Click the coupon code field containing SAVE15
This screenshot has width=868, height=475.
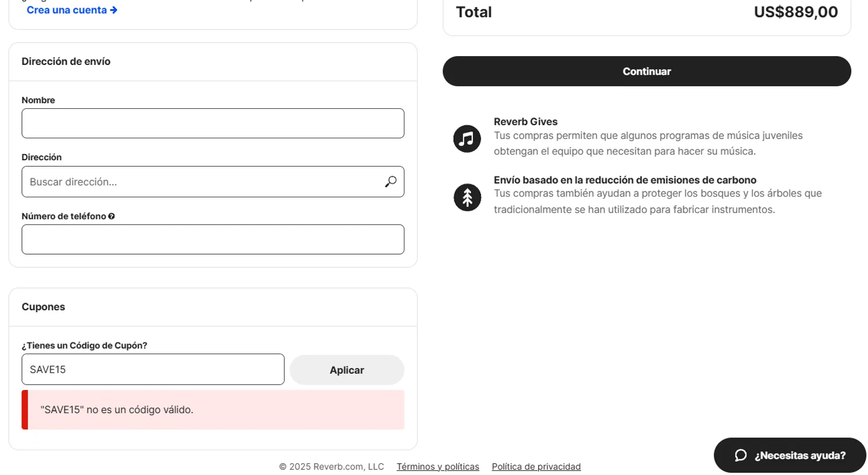point(153,369)
